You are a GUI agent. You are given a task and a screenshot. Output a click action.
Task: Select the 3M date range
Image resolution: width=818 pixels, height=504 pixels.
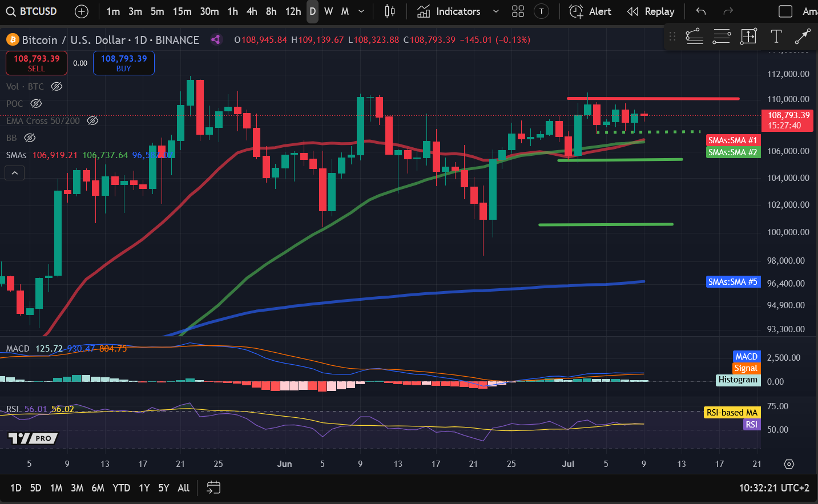click(x=77, y=488)
